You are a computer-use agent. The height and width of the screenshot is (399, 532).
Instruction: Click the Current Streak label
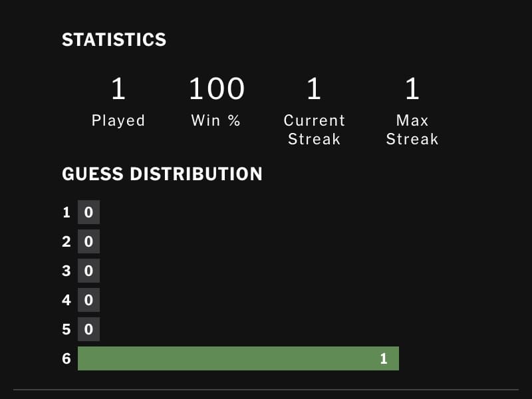pos(314,130)
